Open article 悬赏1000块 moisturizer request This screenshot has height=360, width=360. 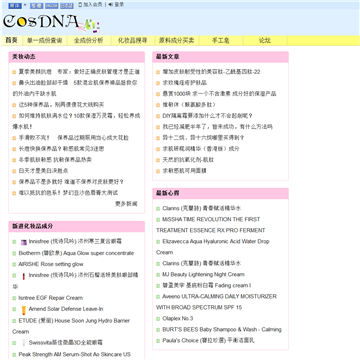tap(219, 94)
